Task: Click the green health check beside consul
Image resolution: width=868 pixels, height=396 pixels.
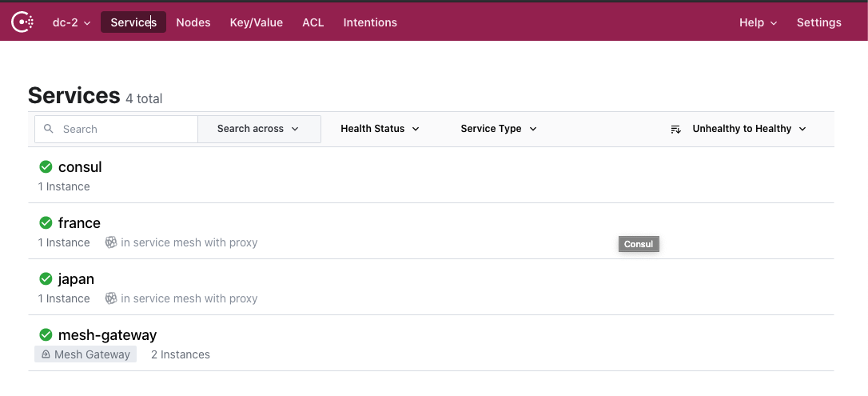Action: [x=46, y=167]
